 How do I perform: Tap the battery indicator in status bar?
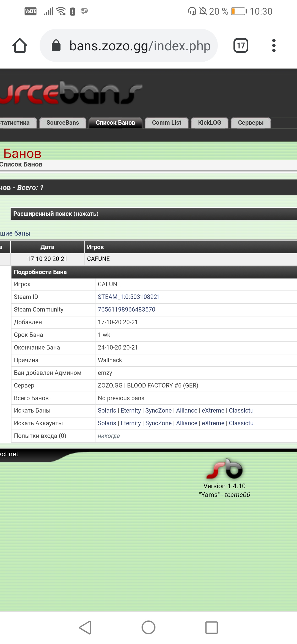click(239, 11)
